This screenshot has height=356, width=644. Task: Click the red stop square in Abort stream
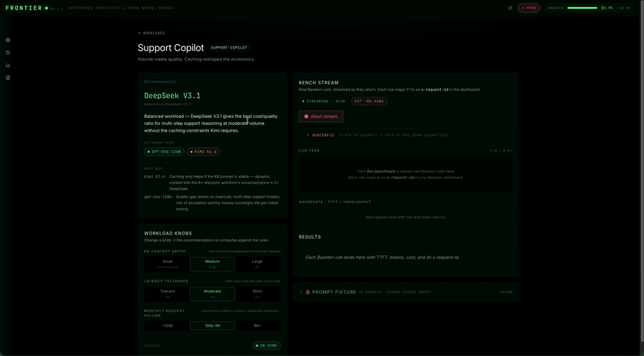[x=306, y=117]
